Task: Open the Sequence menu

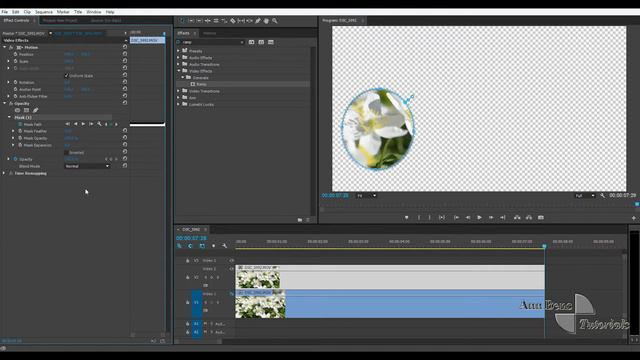Action: pyautogui.click(x=44, y=12)
